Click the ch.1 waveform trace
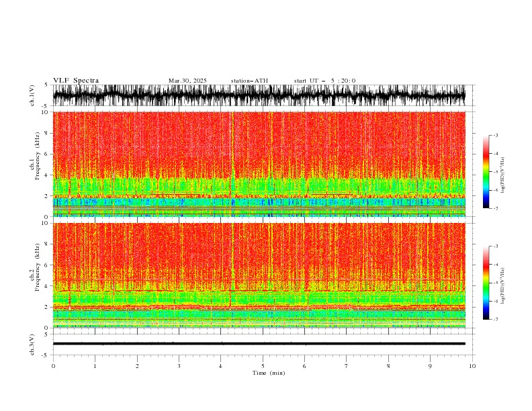 (x=259, y=95)
